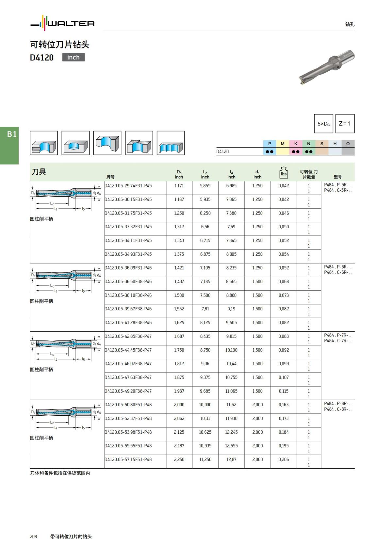Click the drill diagram beside D4120.05-42.85F38-P47
This screenshot has width=392, height=555.
click(x=66, y=348)
